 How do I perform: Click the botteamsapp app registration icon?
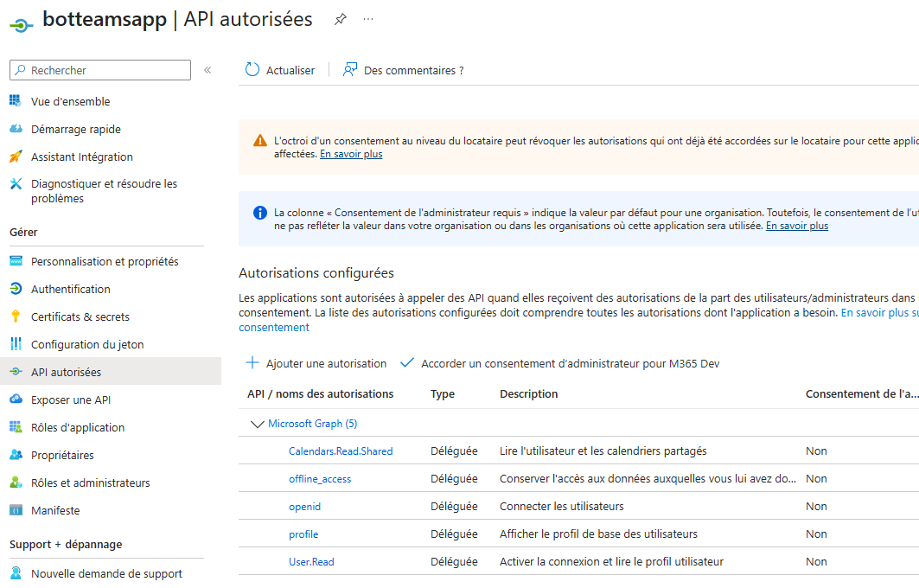pos(21,25)
